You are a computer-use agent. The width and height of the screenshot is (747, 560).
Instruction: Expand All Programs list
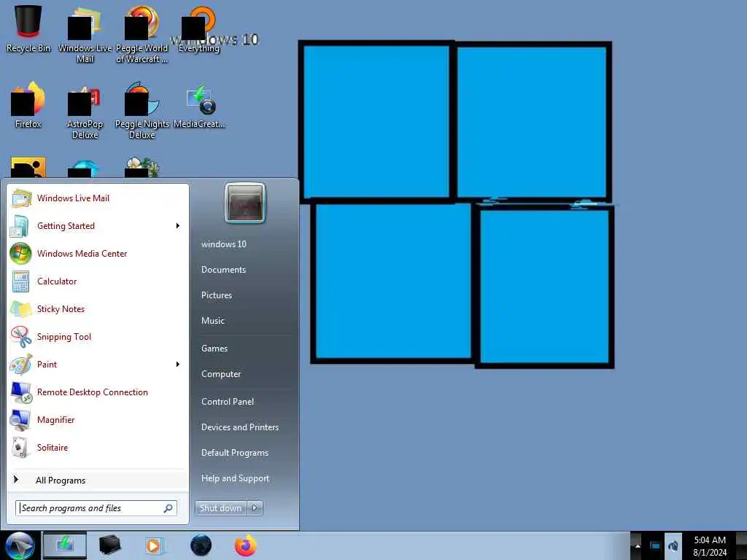point(98,480)
